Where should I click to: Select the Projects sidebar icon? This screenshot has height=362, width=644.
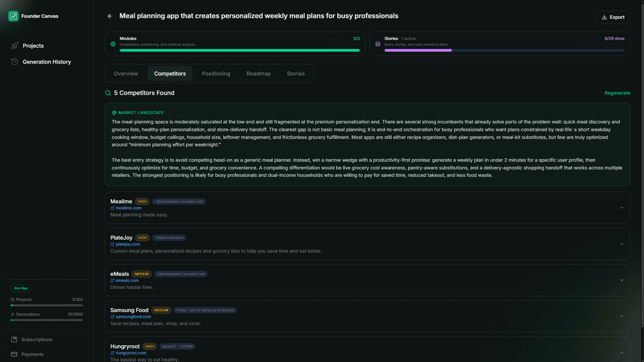[15, 46]
